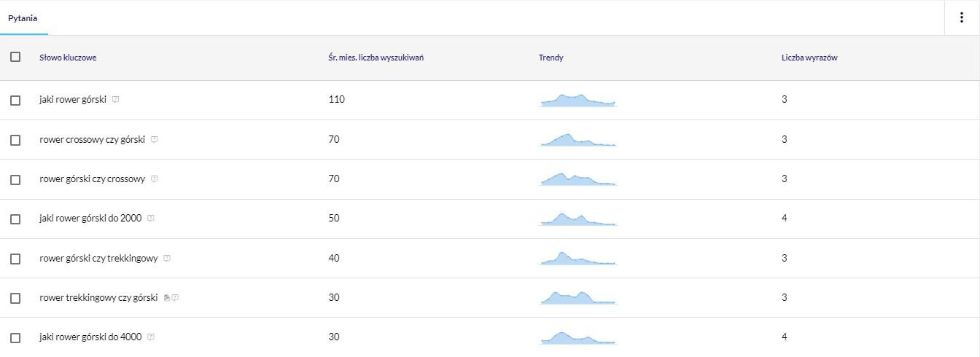Click first small icon beside 'rower trekkingowy czy górski'
Image resolution: width=980 pixels, height=357 pixels.
pyautogui.click(x=167, y=297)
